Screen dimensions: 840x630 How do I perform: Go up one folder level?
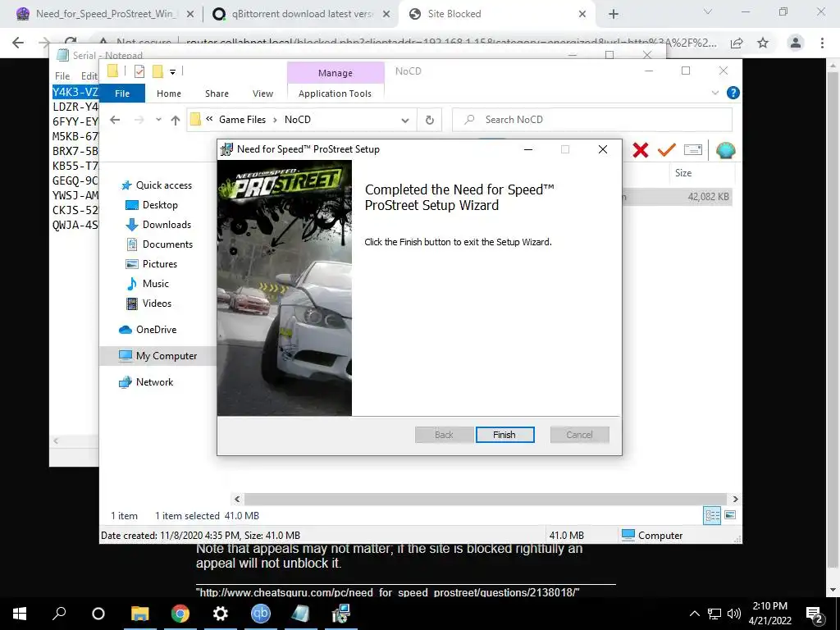click(x=176, y=120)
